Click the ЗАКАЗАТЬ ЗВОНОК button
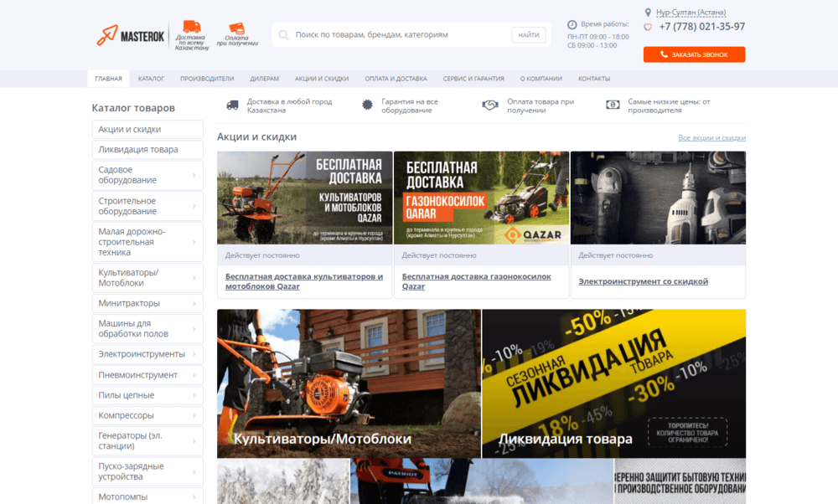The width and height of the screenshot is (838, 504). click(694, 54)
